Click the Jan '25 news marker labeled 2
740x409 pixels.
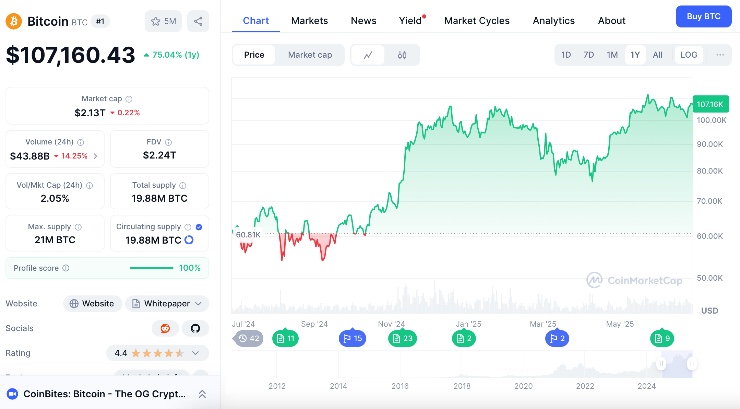point(463,338)
